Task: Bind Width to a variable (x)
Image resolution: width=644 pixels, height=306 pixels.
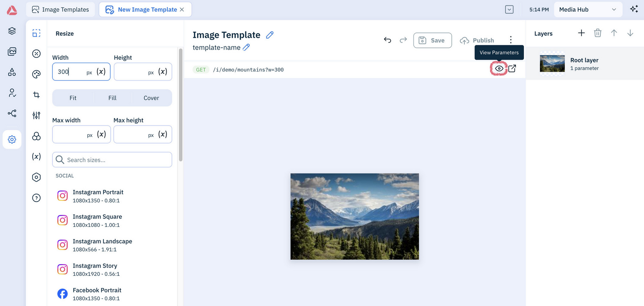Action: click(101, 72)
